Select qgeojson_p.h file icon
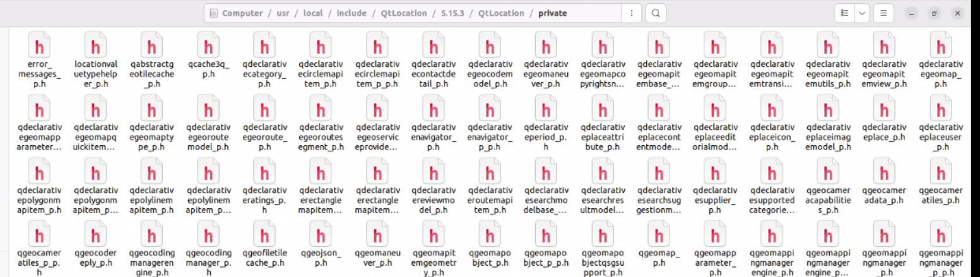This screenshot has height=277, width=980. pyautogui.click(x=321, y=233)
